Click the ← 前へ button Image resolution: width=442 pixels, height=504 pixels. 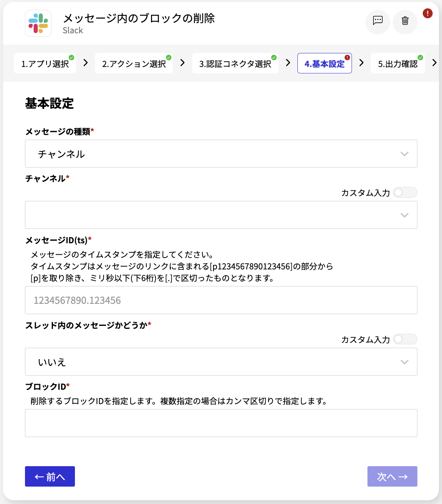[x=50, y=476]
